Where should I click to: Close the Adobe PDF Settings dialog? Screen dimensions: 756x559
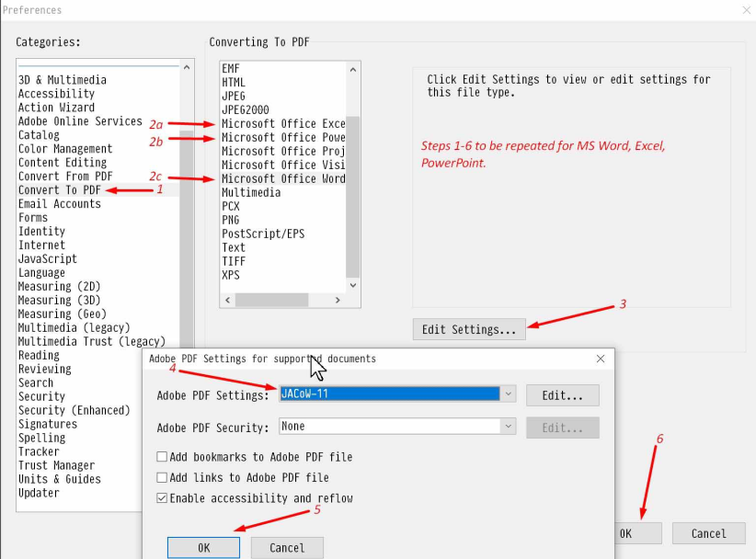[601, 359]
